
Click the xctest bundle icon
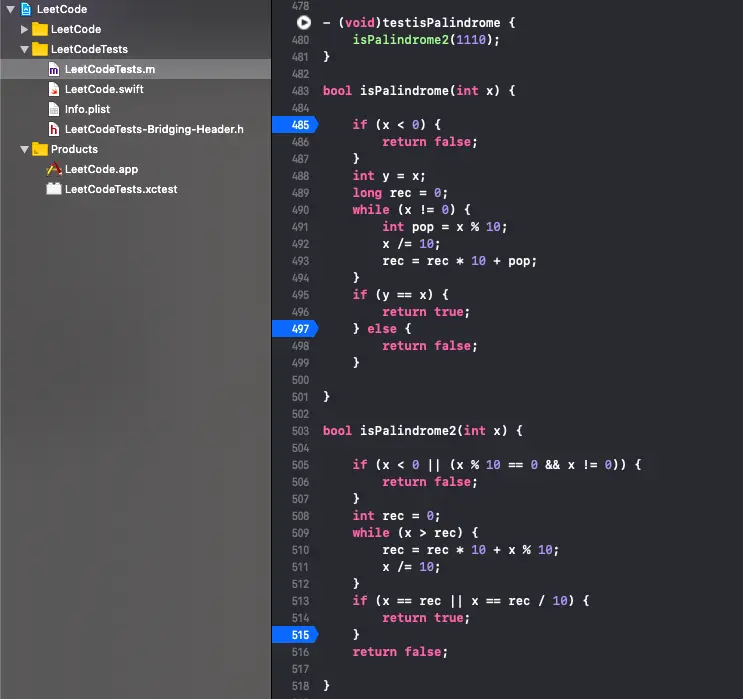54,189
